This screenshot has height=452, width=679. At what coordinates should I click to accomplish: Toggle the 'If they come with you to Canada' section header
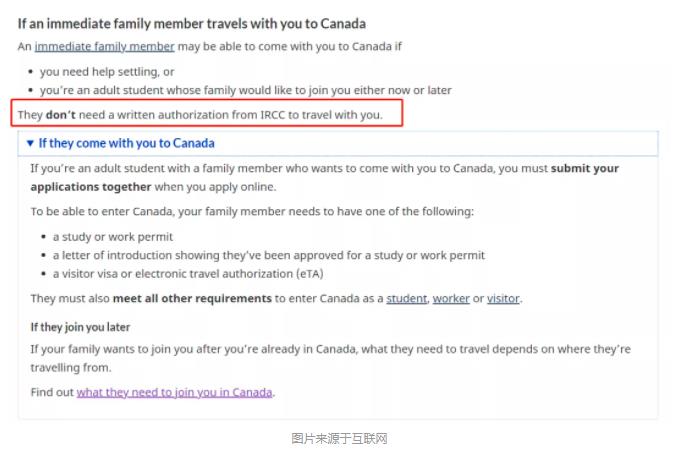tap(338, 143)
